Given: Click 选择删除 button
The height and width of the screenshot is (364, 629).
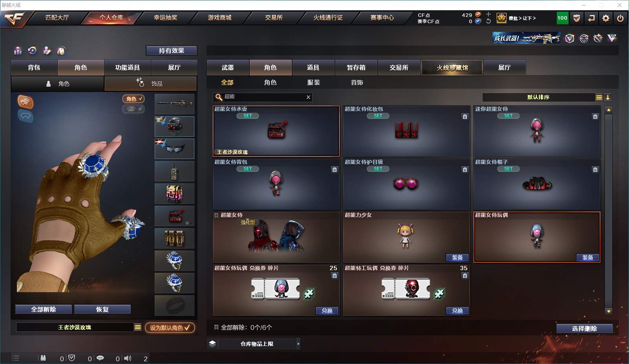Looking at the screenshot, I should 585,329.
